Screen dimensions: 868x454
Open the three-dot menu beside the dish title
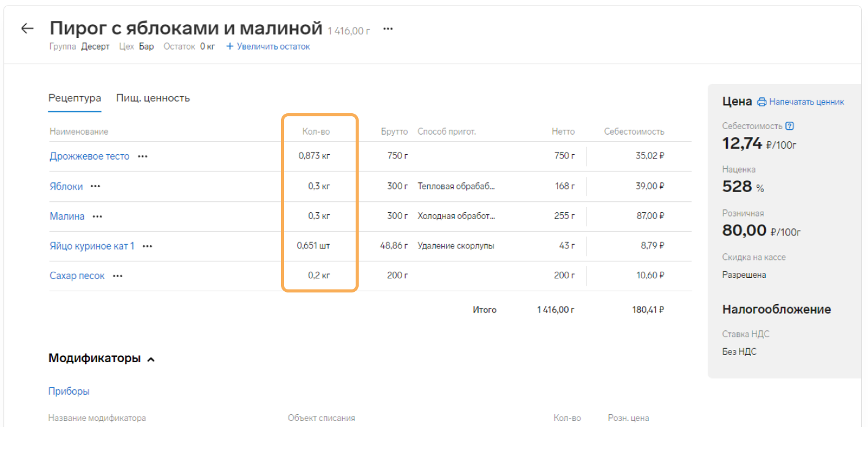pyautogui.click(x=388, y=29)
